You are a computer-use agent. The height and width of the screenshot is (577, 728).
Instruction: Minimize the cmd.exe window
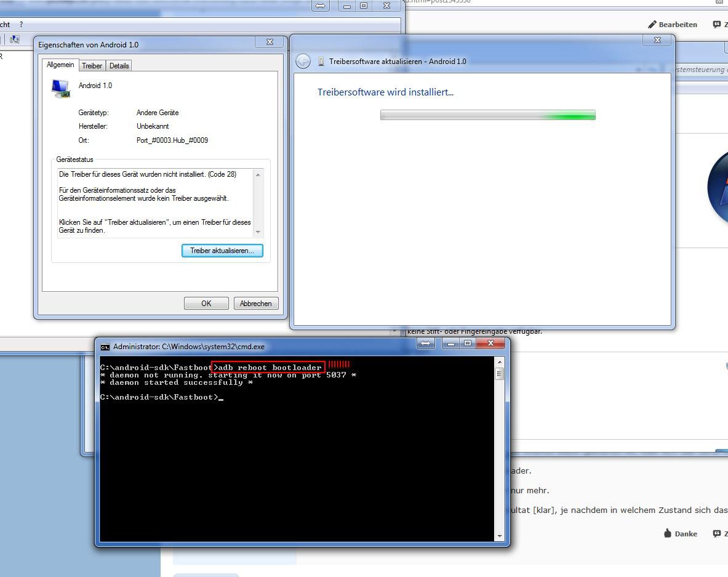tap(450, 344)
